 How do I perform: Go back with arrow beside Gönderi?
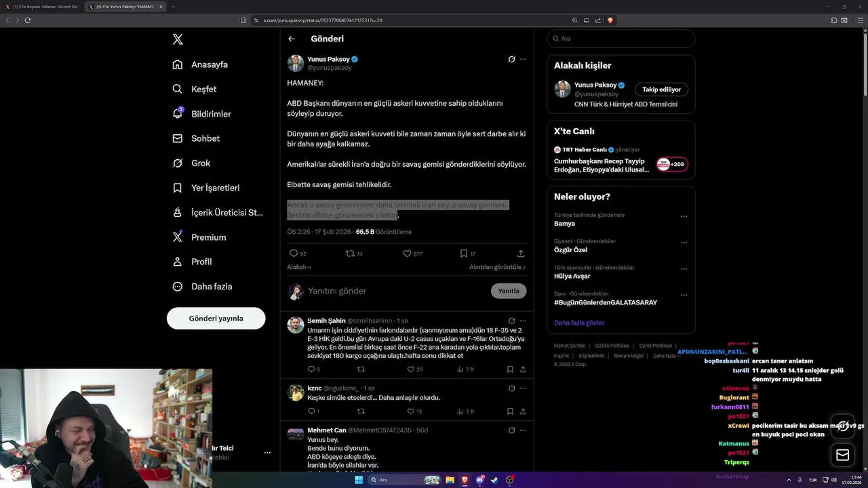point(292,39)
